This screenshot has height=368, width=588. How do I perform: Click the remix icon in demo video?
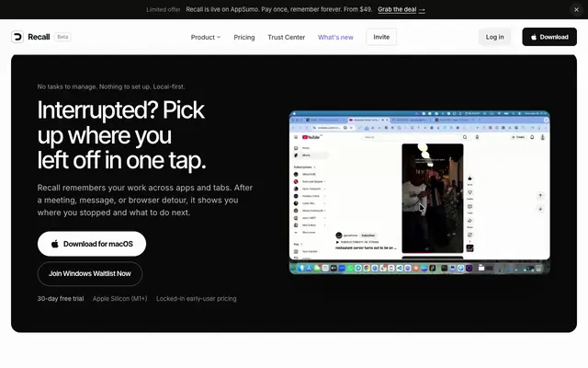(469, 235)
